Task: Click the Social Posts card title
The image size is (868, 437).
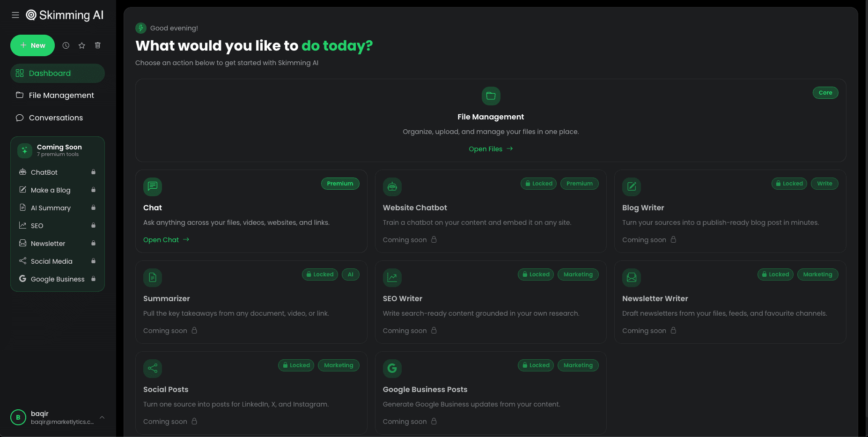Action: coord(166,389)
